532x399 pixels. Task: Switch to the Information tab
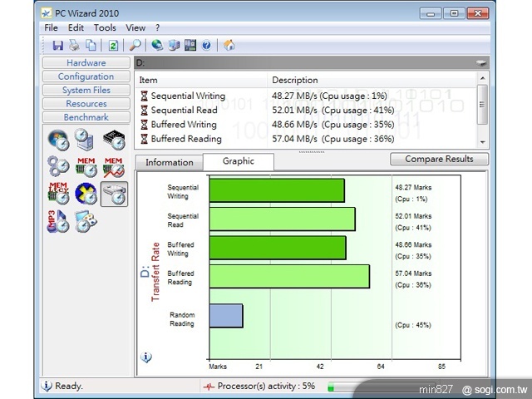tap(170, 163)
